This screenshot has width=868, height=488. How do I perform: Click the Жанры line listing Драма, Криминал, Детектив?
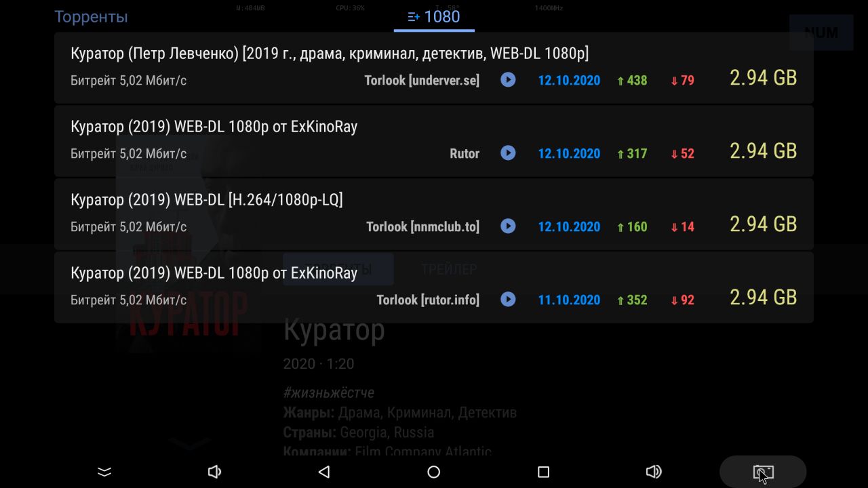point(400,412)
